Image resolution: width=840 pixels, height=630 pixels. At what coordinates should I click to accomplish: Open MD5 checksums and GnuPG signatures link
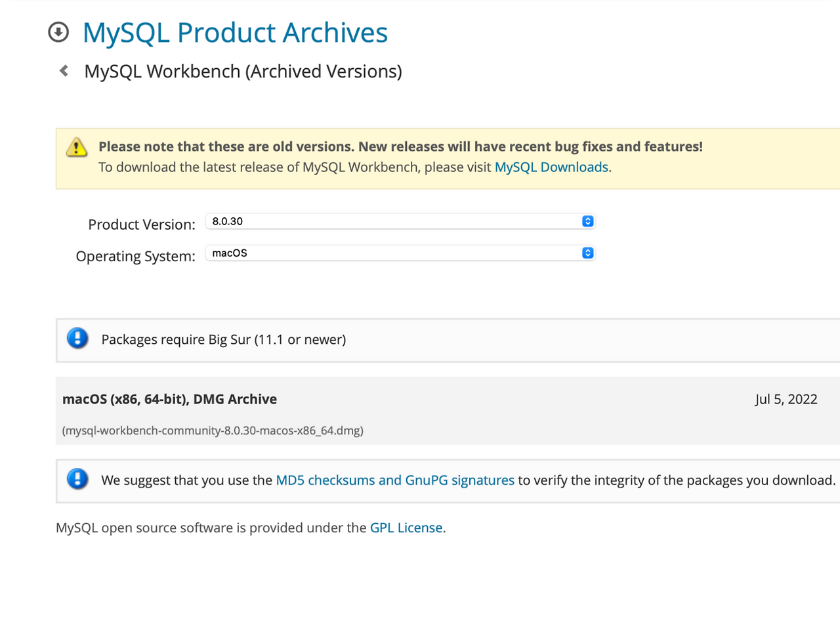pyautogui.click(x=394, y=480)
